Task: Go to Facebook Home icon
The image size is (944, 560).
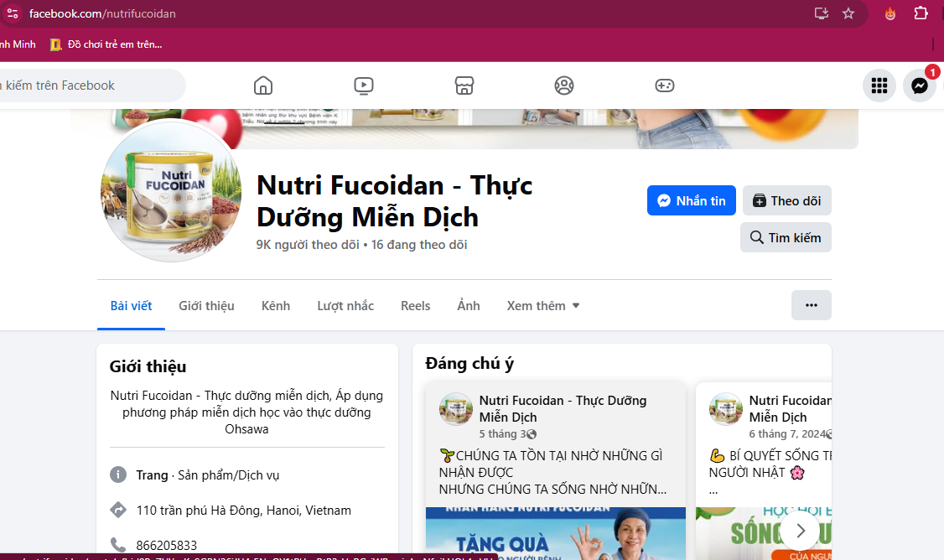Action: coord(263,86)
